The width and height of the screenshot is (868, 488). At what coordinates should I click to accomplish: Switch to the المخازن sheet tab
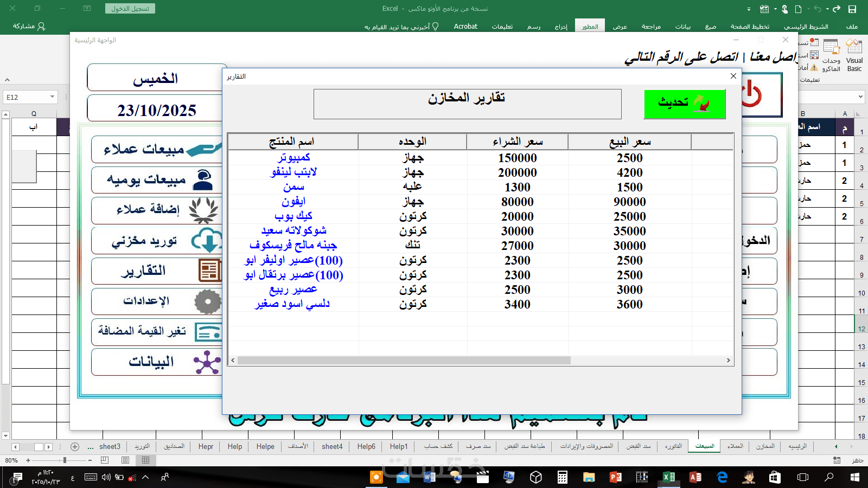[x=765, y=446]
